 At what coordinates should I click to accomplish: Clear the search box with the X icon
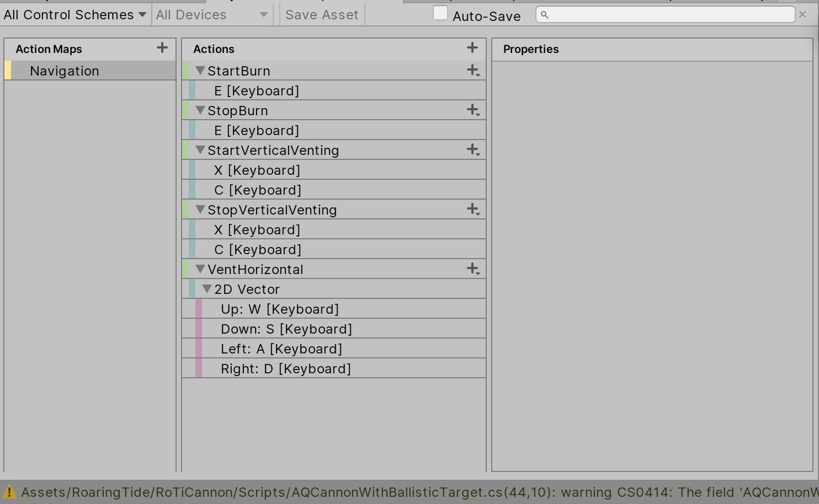click(802, 15)
